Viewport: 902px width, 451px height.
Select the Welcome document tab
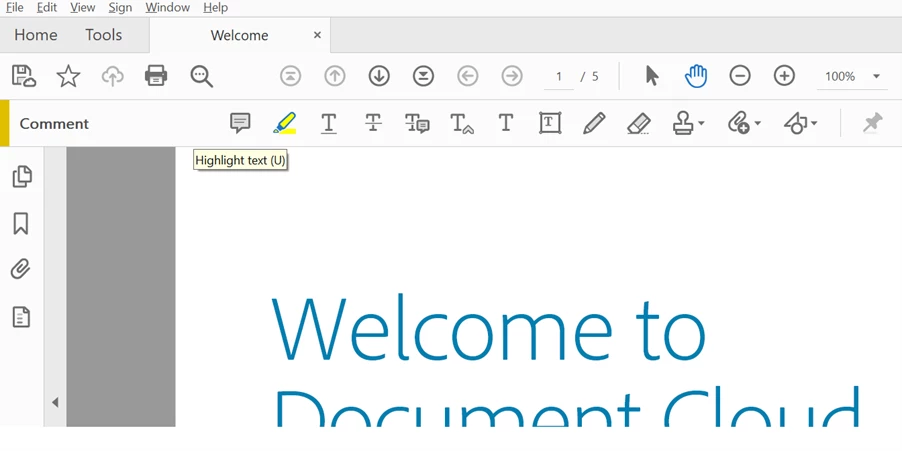click(239, 35)
